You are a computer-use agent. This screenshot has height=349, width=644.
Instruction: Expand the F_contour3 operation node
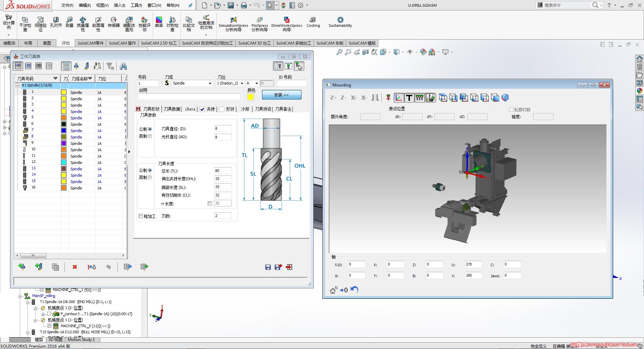tap(43, 314)
